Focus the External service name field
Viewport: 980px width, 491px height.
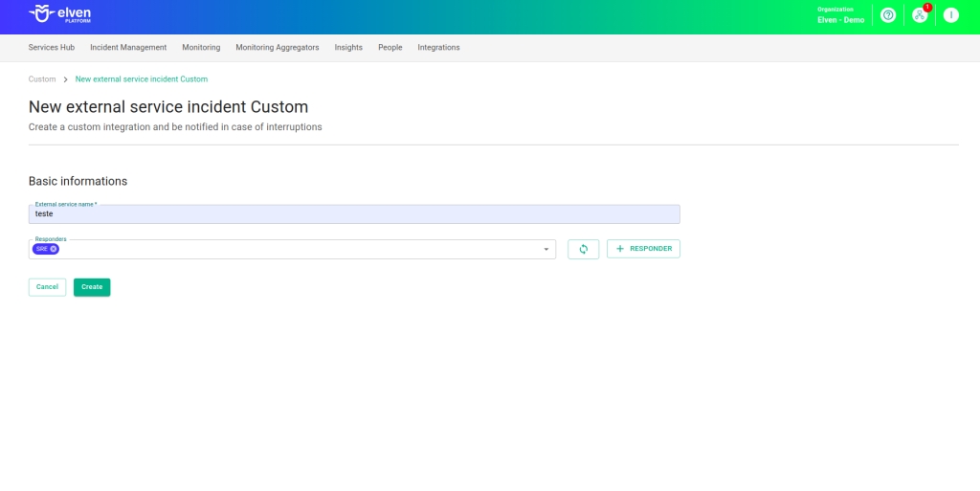pyautogui.click(x=354, y=214)
